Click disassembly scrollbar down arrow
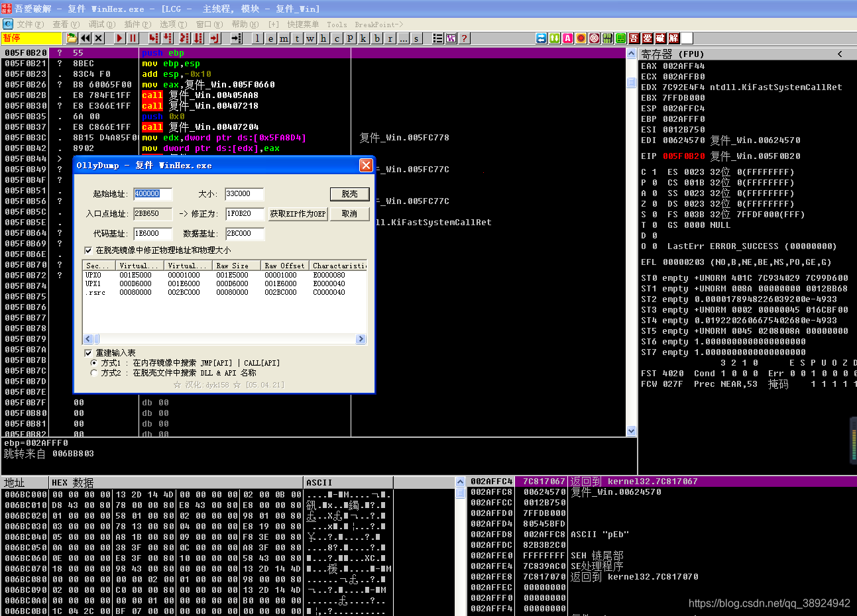Image resolution: width=857 pixels, height=616 pixels. point(632,431)
